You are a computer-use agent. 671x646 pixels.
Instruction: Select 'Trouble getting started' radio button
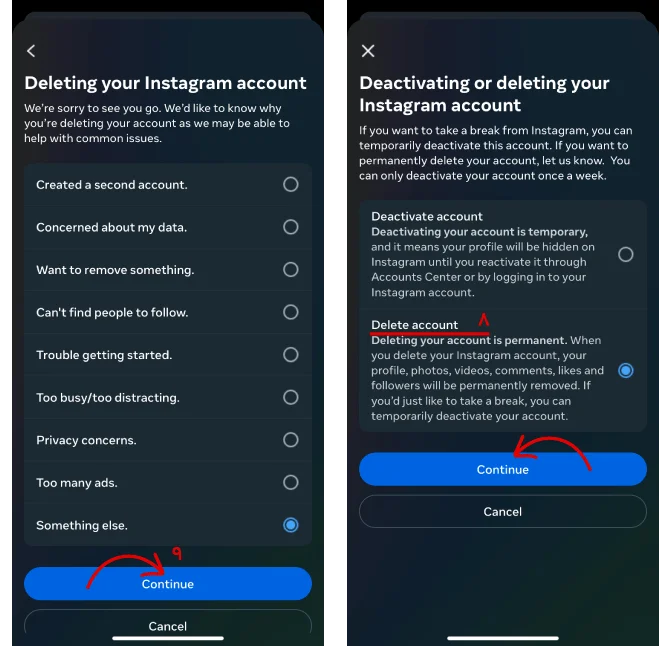click(291, 355)
